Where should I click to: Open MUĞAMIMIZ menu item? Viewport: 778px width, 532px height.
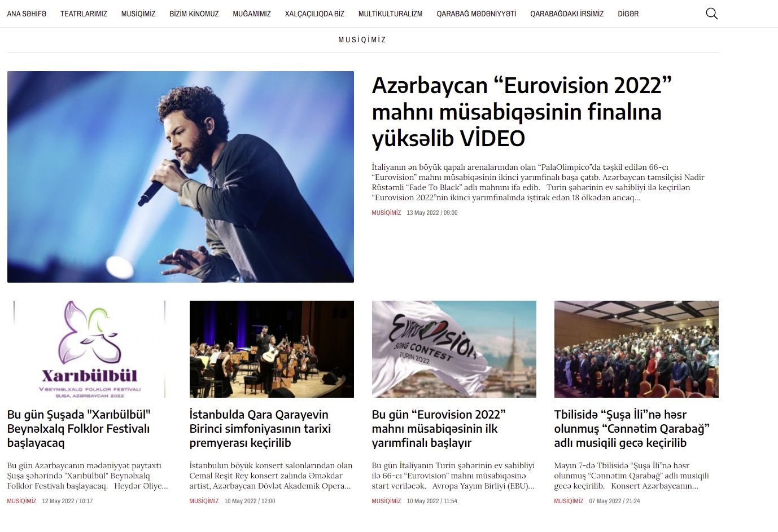point(252,14)
